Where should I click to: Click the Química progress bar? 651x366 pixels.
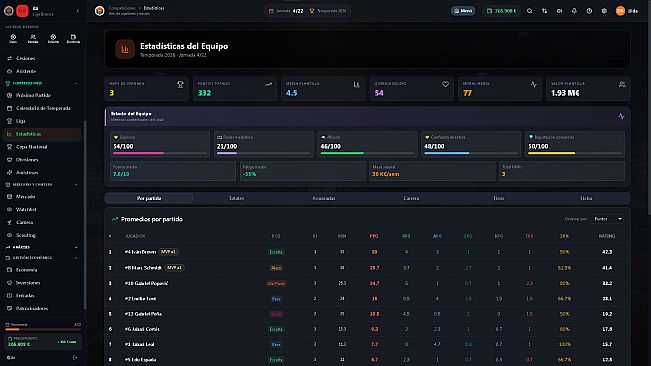coord(160,153)
